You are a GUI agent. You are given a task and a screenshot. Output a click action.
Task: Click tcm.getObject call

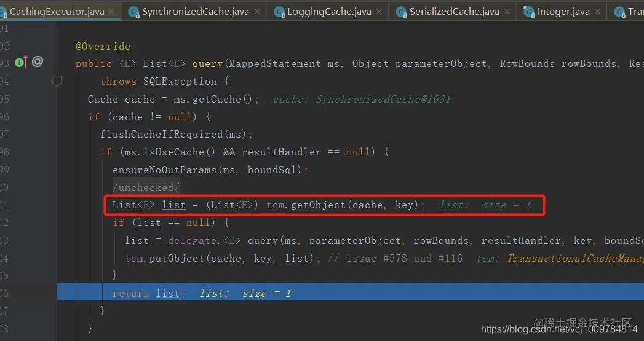[342, 205]
